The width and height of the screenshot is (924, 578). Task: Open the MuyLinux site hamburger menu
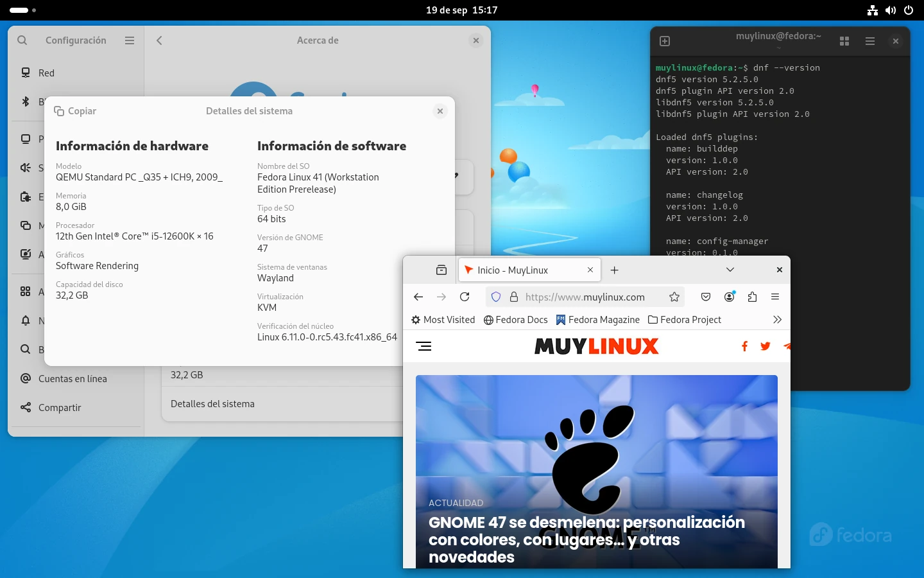[x=424, y=346]
